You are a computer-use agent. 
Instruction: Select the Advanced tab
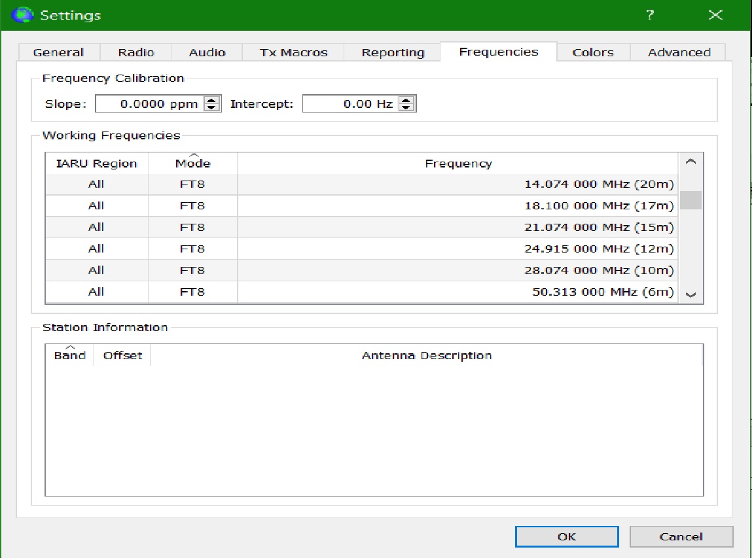(679, 52)
